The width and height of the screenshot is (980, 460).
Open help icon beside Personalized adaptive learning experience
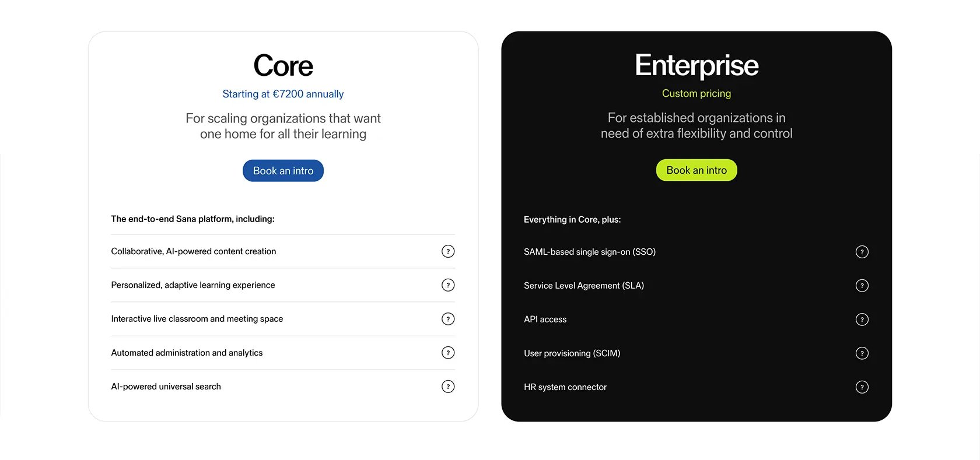pos(448,285)
